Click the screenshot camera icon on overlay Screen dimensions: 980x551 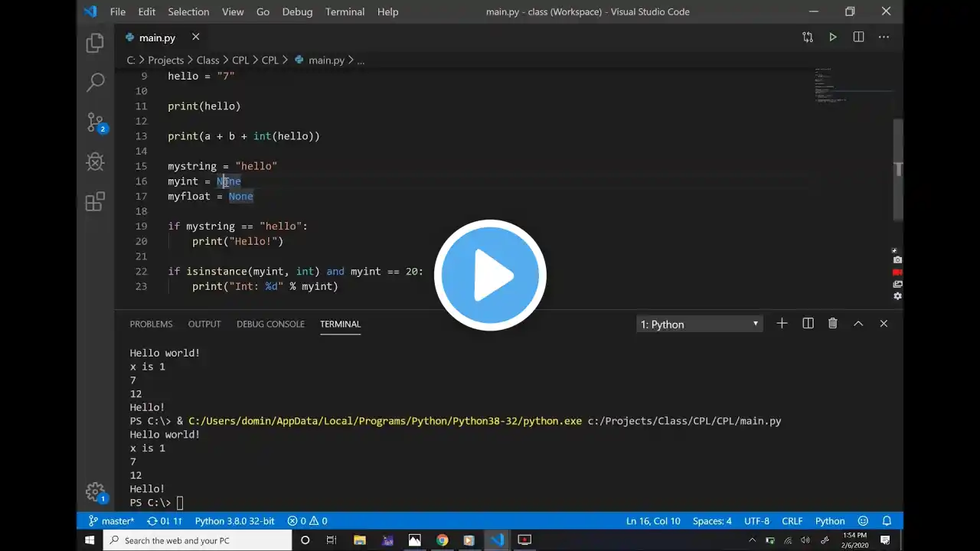pyautogui.click(x=897, y=260)
